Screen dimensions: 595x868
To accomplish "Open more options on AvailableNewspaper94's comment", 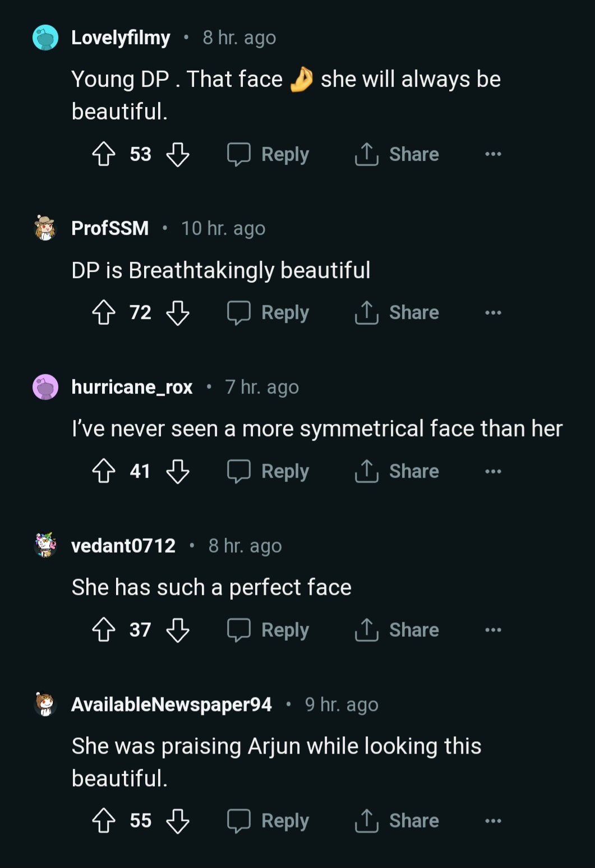I will pyautogui.click(x=493, y=820).
